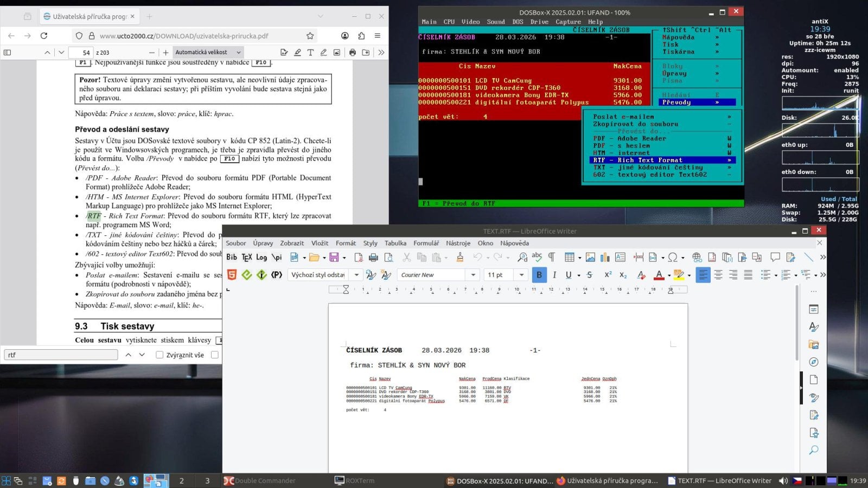Apply superscript formatting in Writer
868x488 pixels.
[x=608, y=275]
